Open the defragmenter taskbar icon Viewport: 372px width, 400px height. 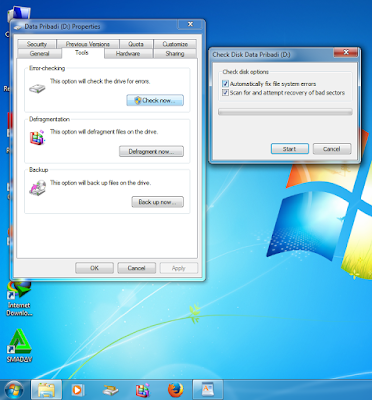coord(142,390)
